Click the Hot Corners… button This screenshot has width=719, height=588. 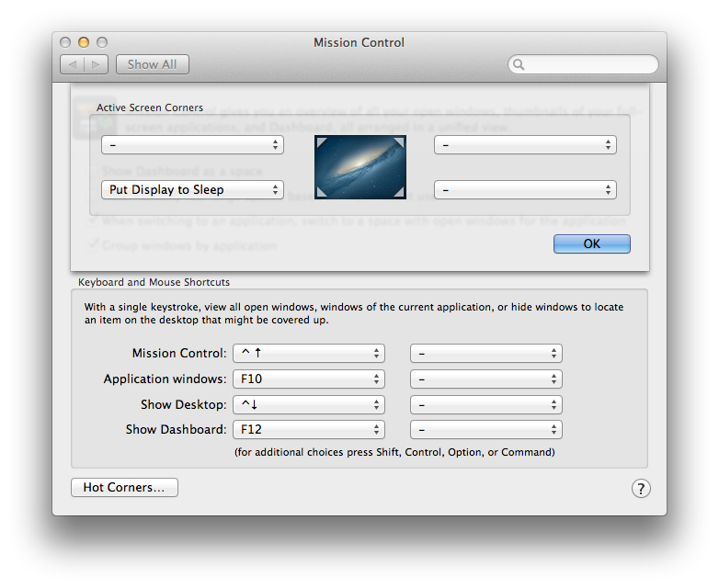[124, 488]
